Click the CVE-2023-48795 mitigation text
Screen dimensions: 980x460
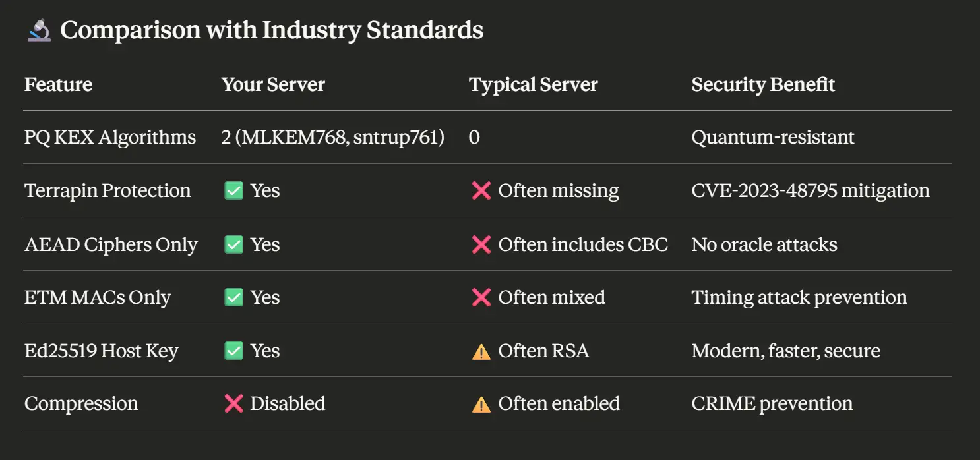(x=811, y=191)
